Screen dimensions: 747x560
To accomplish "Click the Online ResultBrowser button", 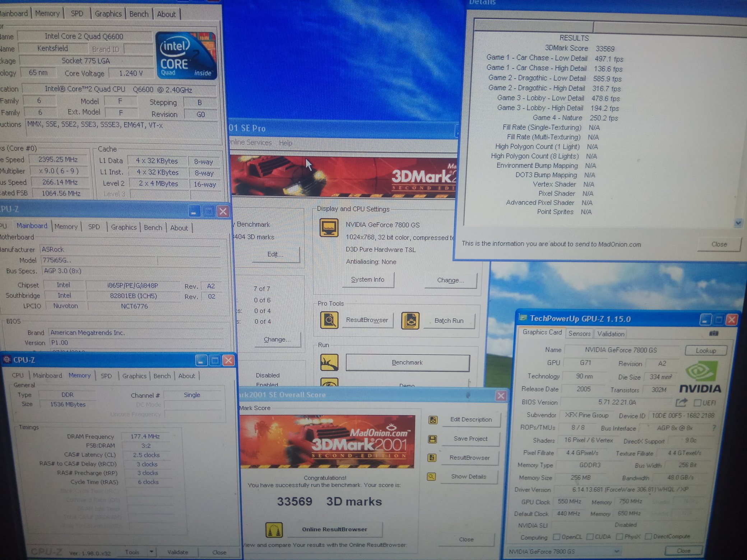I will (334, 529).
